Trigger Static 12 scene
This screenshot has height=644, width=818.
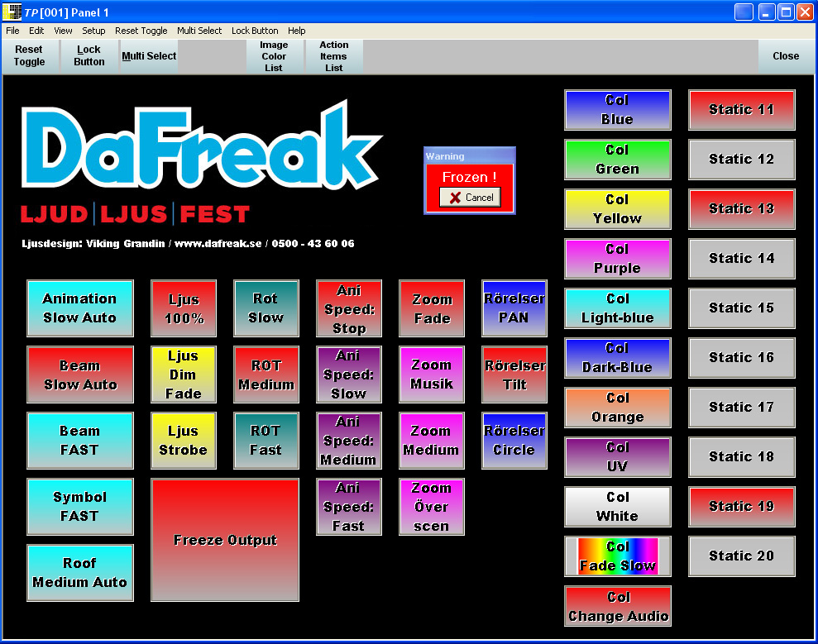tap(742, 160)
